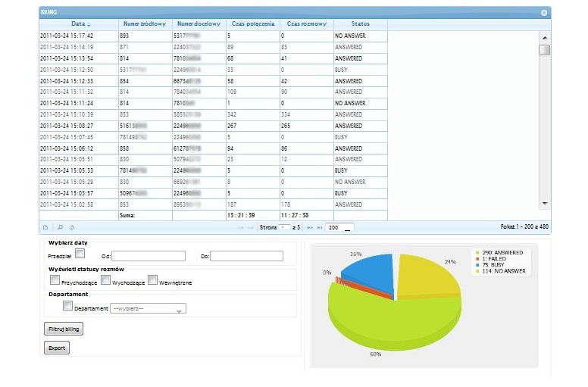The width and height of the screenshot is (588, 387).
Task: Select the row dated 2011-03-24 15:14:19
Action: [213, 47]
